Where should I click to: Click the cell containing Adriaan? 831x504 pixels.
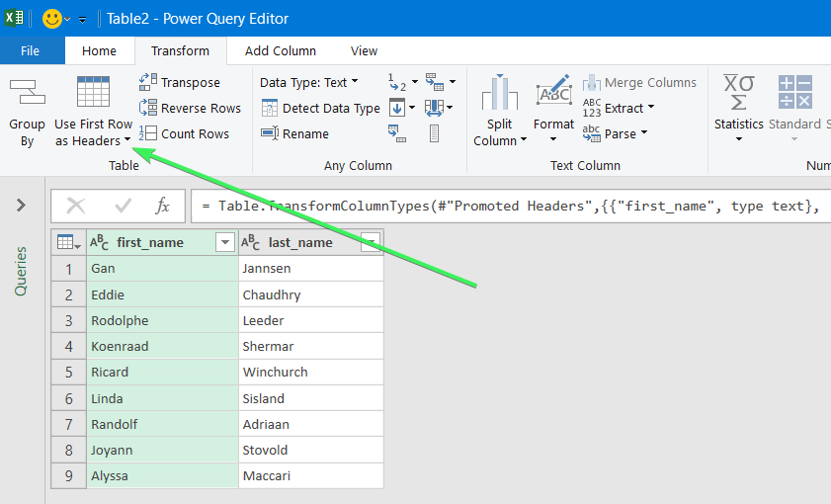(311, 425)
